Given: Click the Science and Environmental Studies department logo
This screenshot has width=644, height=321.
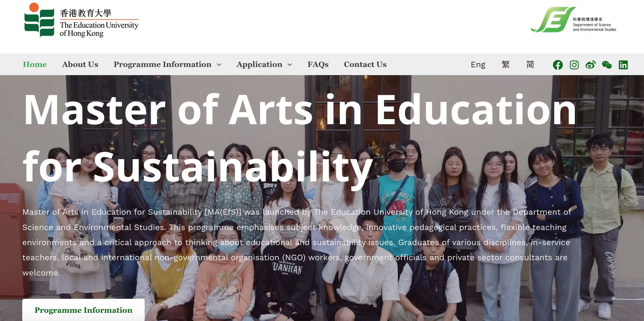Looking at the screenshot, I should click(573, 20).
